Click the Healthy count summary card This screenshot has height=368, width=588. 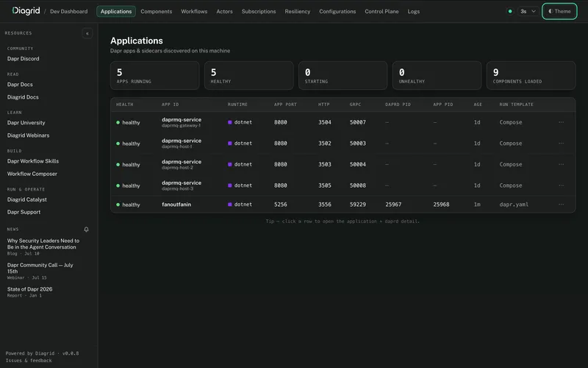pyautogui.click(x=248, y=76)
